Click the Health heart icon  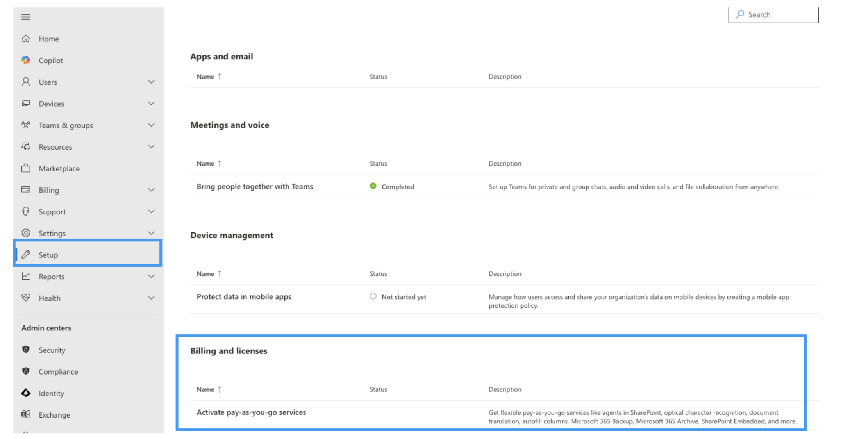26,298
